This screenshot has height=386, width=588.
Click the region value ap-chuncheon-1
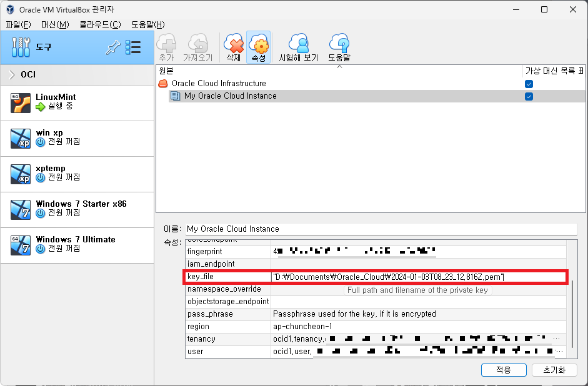[302, 327]
